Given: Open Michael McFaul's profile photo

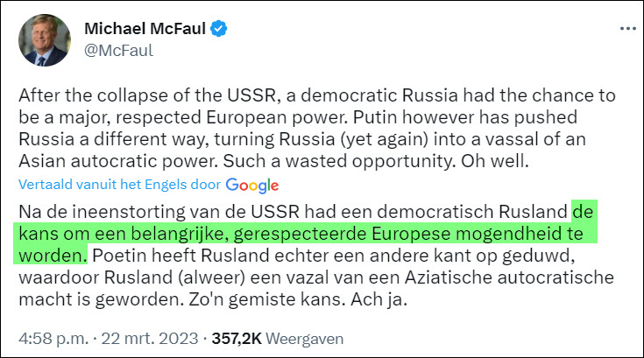Looking at the screenshot, I should click(x=44, y=39).
